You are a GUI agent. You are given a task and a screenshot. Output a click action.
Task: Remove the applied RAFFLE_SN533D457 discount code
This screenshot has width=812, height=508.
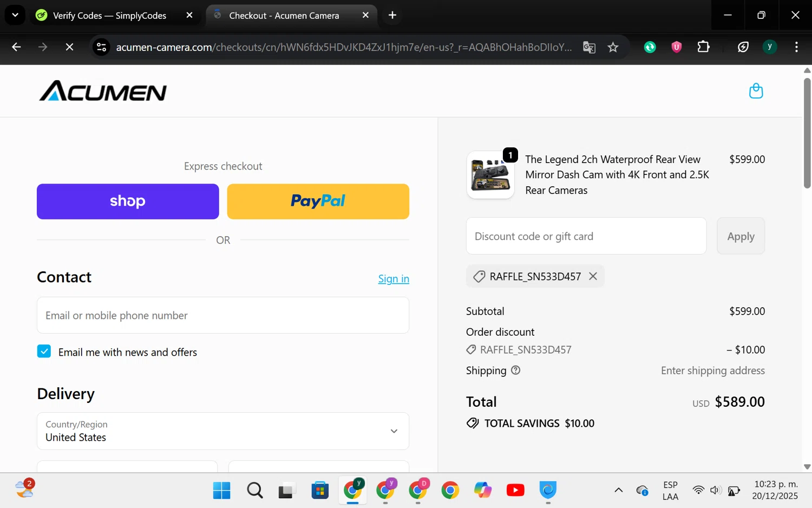point(593,276)
